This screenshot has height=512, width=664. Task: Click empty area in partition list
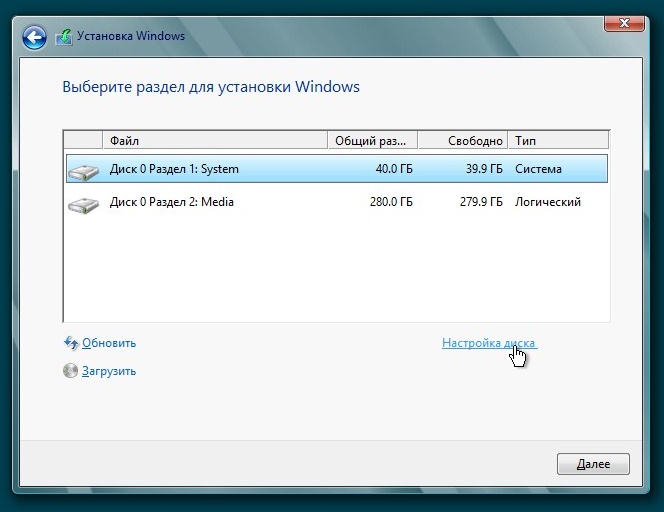tap(335, 270)
